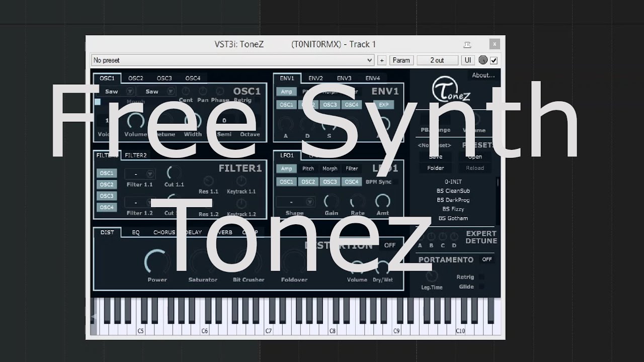Toggle LFO1 Pitch destination
This screenshot has height=362, width=644.
[x=308, y=168]
